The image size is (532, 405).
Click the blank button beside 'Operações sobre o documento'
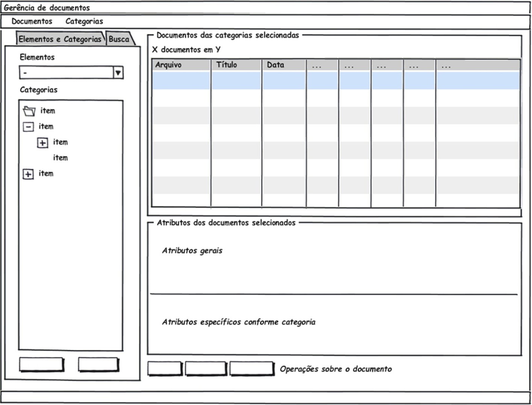252,368
